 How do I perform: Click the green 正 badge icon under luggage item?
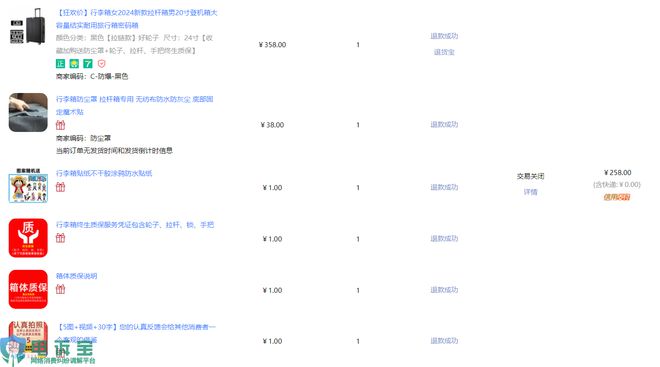[x=61, y=64]
